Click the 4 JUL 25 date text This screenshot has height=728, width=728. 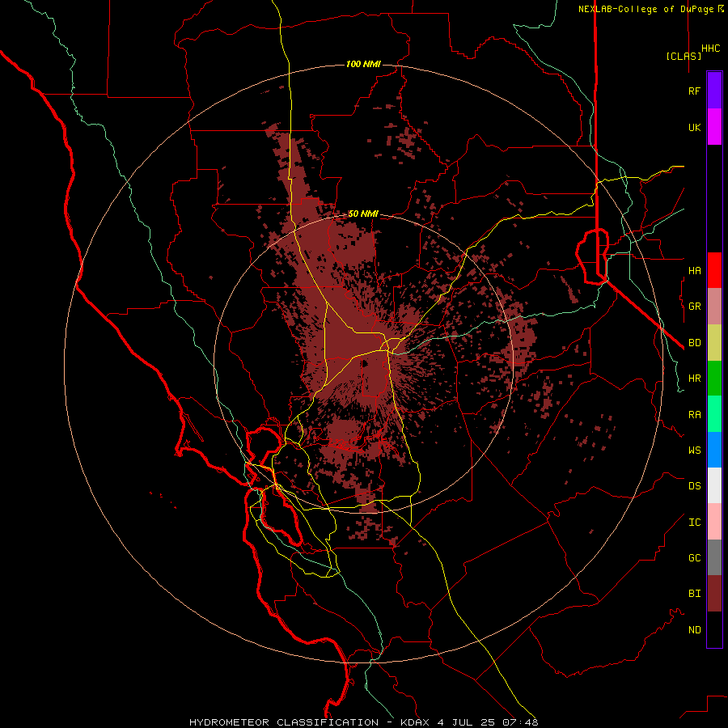pos(468,722)
